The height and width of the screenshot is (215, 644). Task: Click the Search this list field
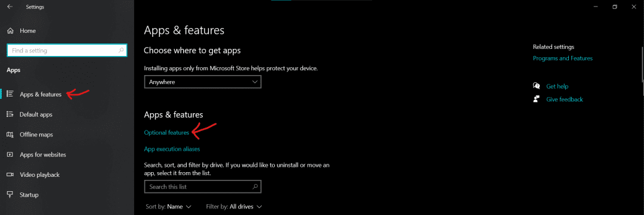203,186
